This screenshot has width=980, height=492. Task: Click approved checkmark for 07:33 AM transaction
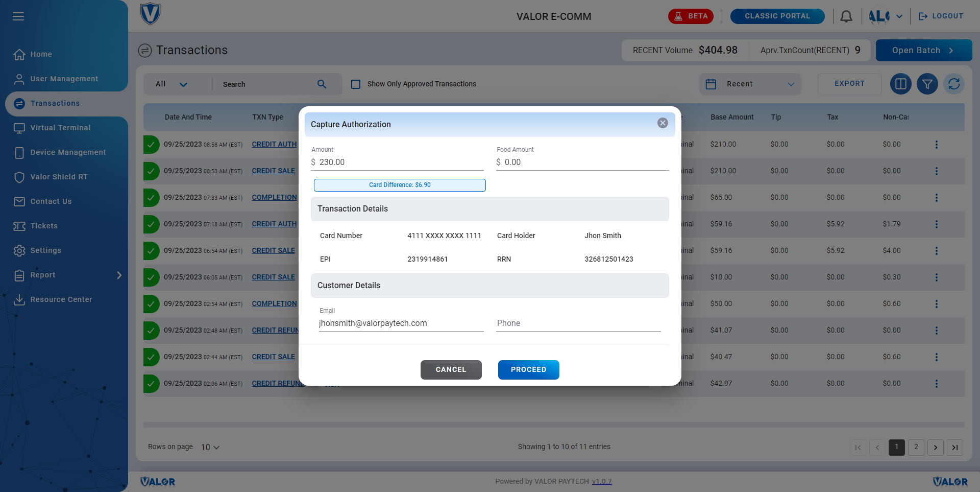click(151, 198)
